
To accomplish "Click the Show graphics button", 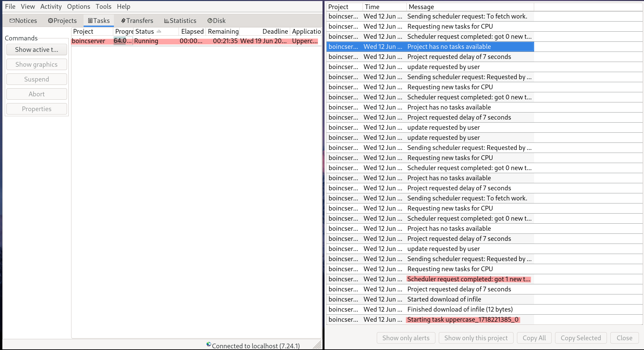I will click(37, 64).
